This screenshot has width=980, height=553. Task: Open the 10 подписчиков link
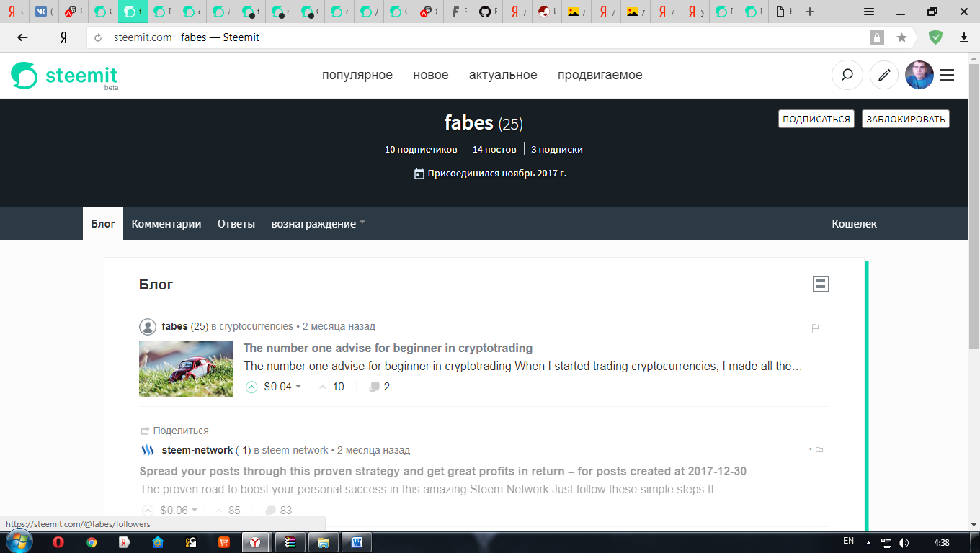tap(421, 150)
